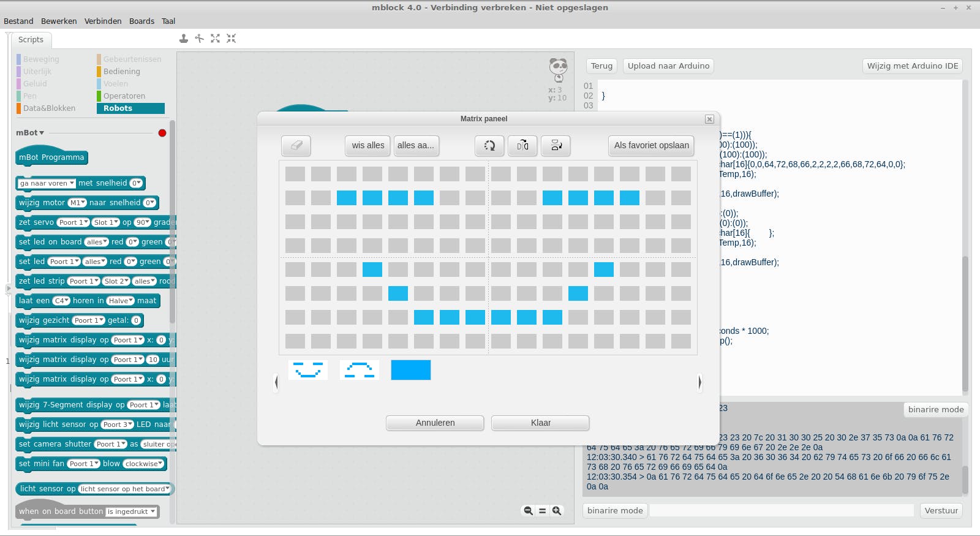
Task: Click the serial message input field
Action: [x=782, y=511]
